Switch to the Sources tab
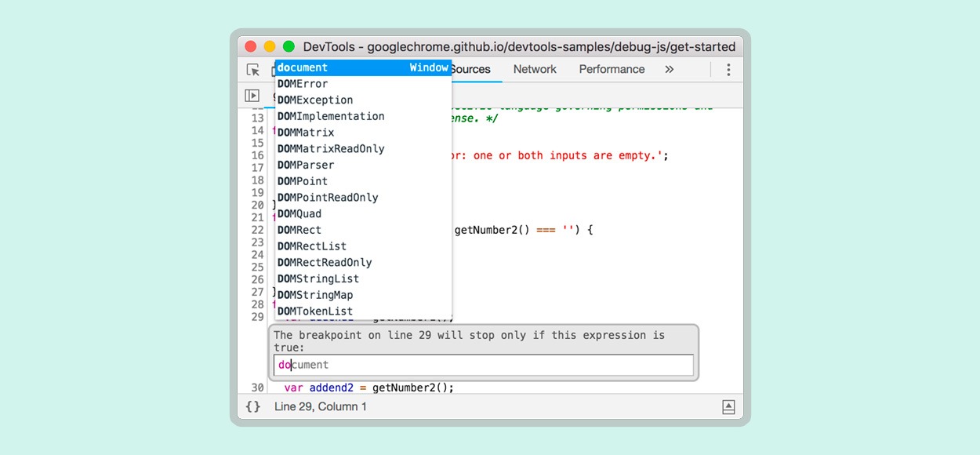Viewport: 980px width, 455px height. click(471, 69)
